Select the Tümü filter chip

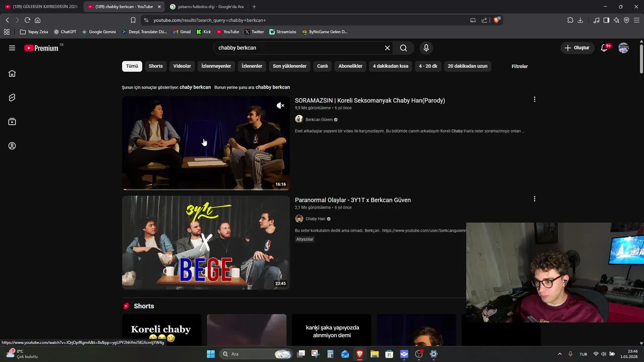pos(132,66)
